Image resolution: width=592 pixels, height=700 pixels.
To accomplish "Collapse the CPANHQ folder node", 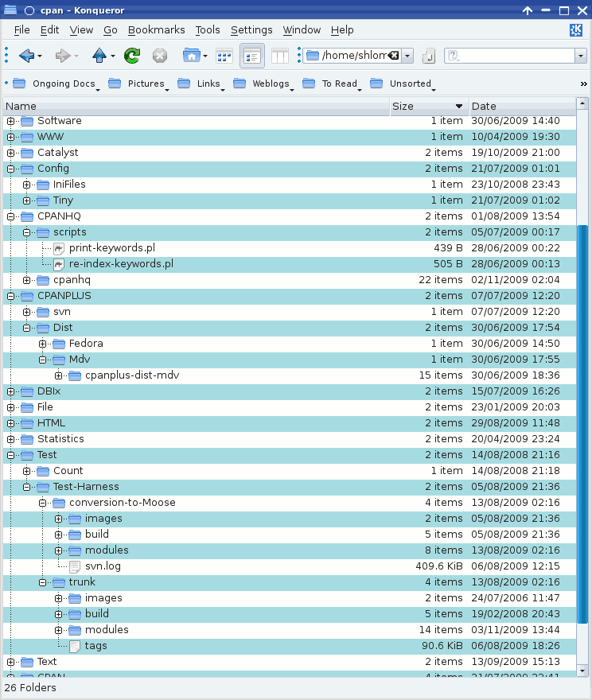I will pos(10,216).
